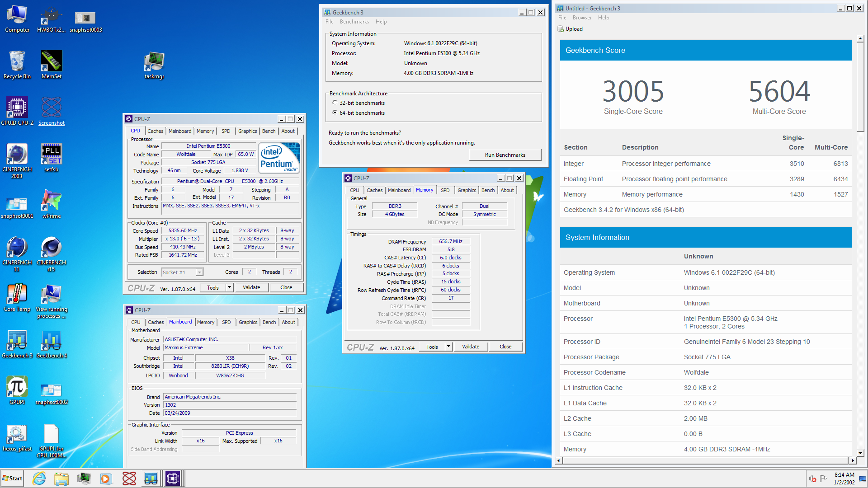Click the Action Center flag tray icon
Viewport: 868px width, 488px height.
(x=824, y=479)
